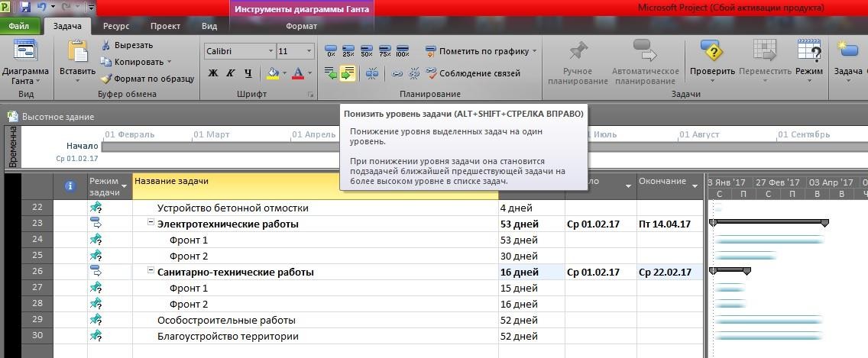Click the outdent task left-arrow icon
This screenshot has width=868, height=358.
pos(331,73)
